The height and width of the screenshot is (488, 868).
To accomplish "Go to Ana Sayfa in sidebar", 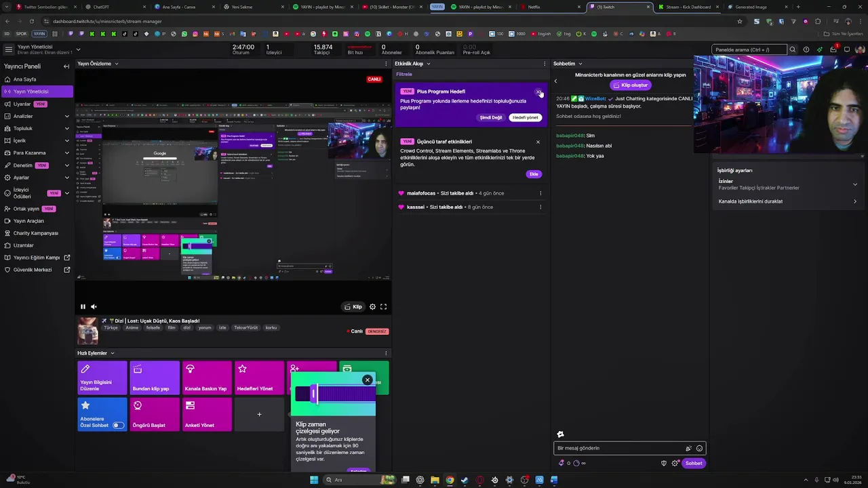I will 37,79.
